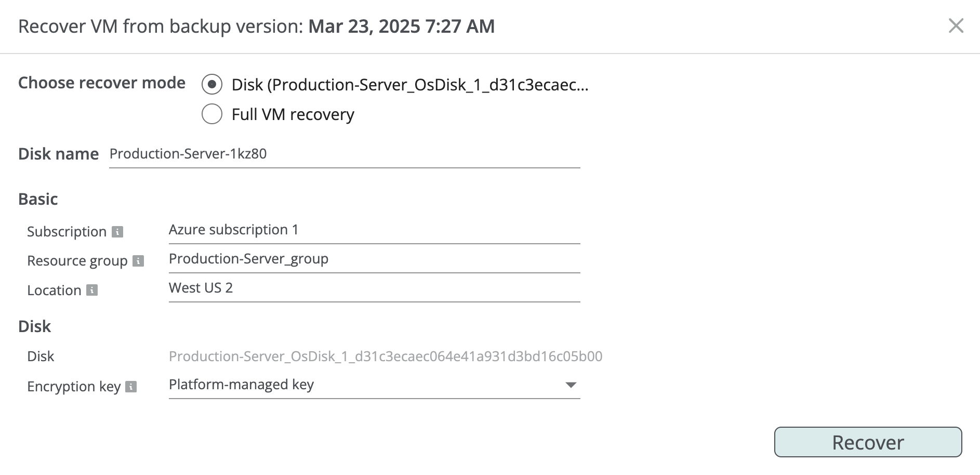Screen dimensions: 980x475
Task: Click the Location info icon
Action: (92, 290)
